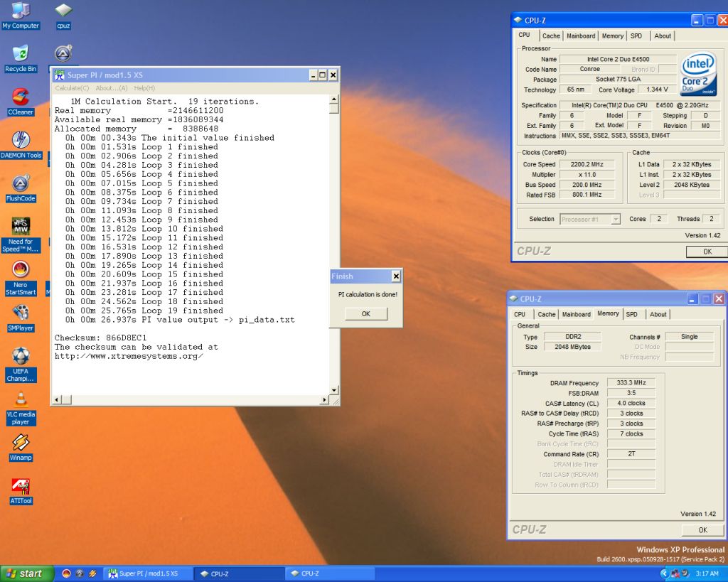Open the Help(H) menu in Super PI
728x582 pixels.
(144, 88)
